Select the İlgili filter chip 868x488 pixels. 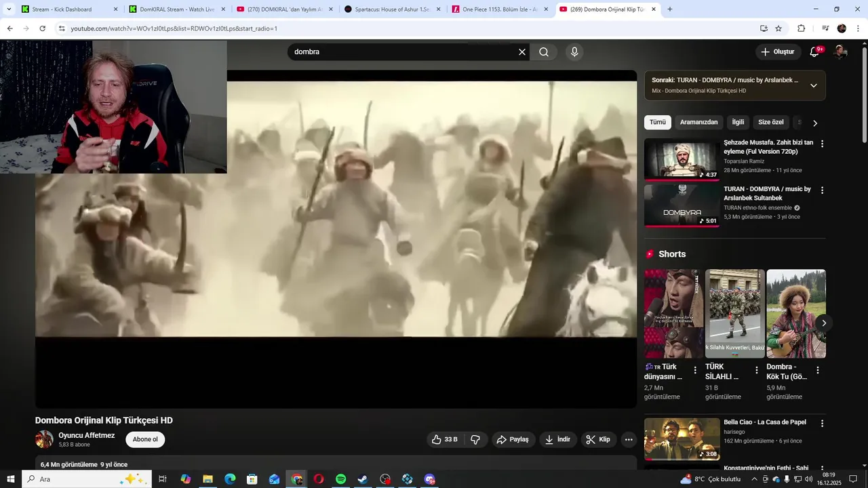pyautogui.click(x=738, y=122)
